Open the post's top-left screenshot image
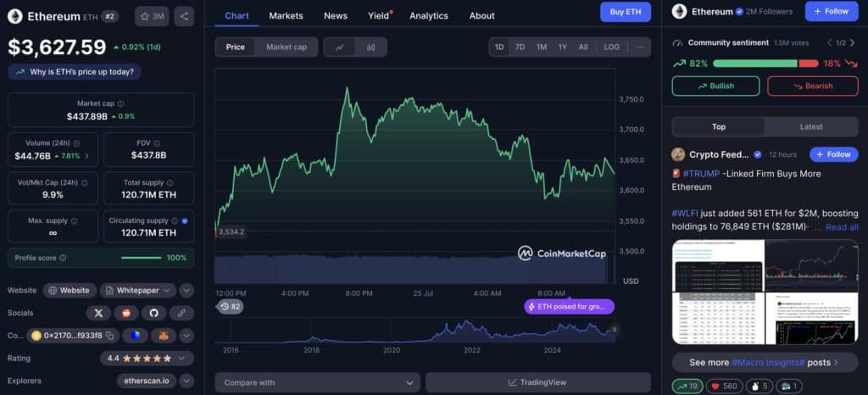This screenshot has height=395, width=868. (x=717, y=265)
